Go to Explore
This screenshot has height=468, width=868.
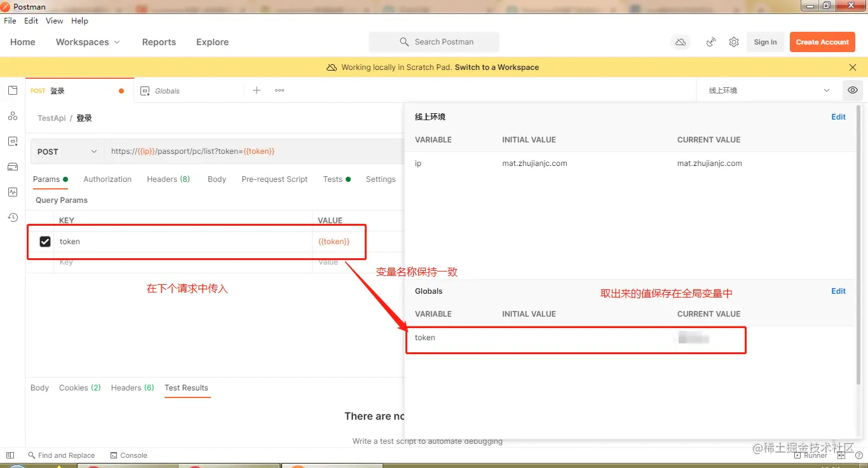point(212,42)
